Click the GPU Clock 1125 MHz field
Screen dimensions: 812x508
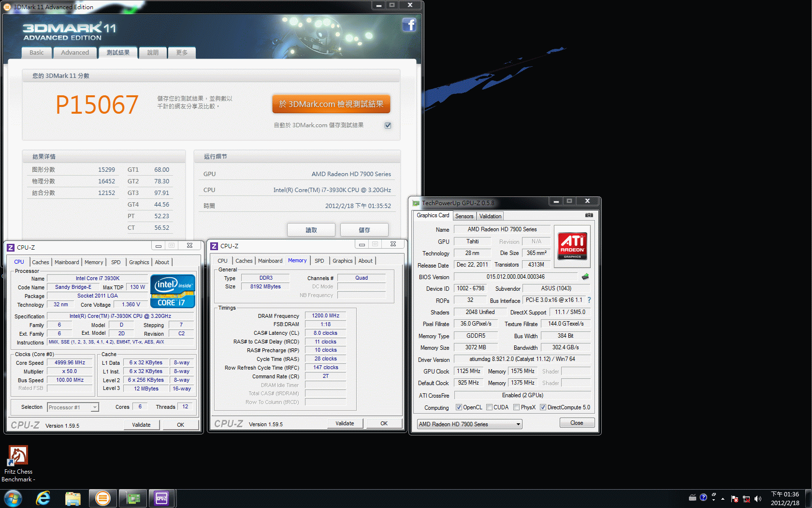point(468,371)
